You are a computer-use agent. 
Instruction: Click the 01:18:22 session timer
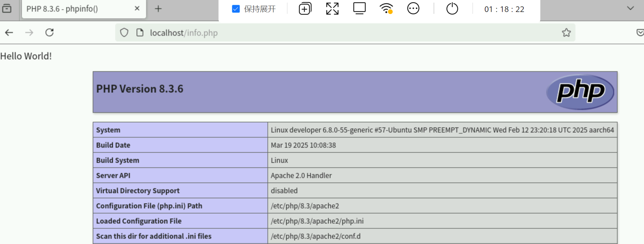tap(504, 9)
